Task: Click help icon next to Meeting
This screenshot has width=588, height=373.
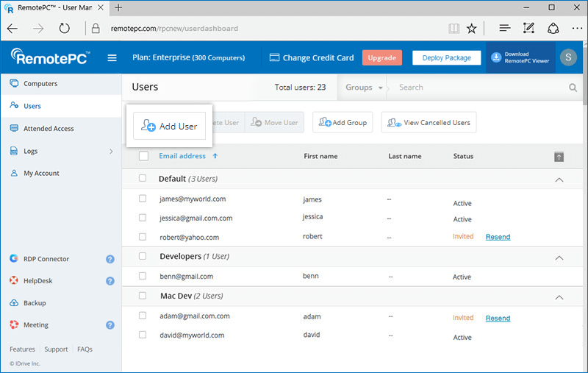Action: [x=110, y=325]
